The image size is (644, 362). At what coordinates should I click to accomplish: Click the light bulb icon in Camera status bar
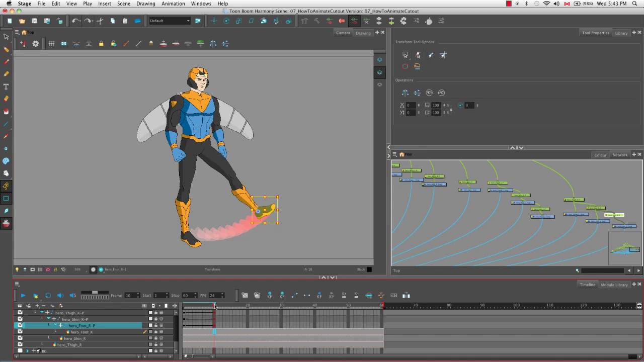(17, 269)
